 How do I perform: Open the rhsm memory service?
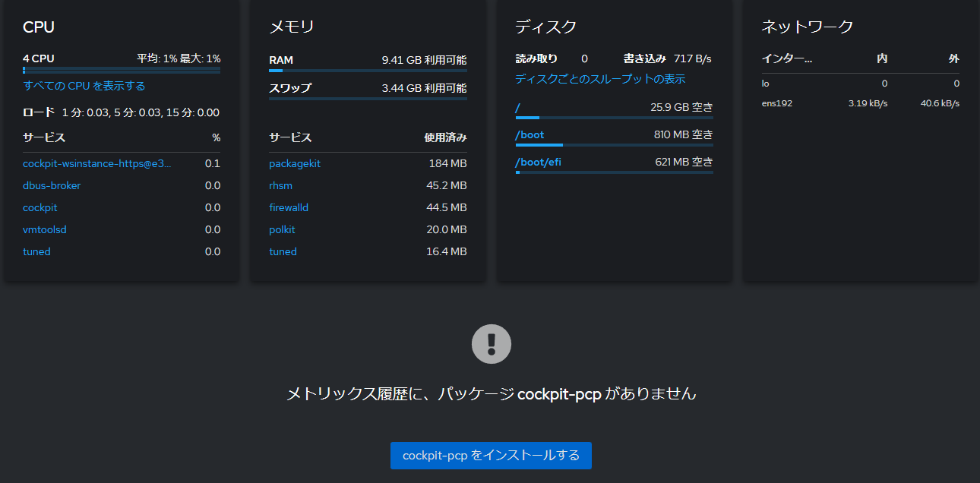280,185
